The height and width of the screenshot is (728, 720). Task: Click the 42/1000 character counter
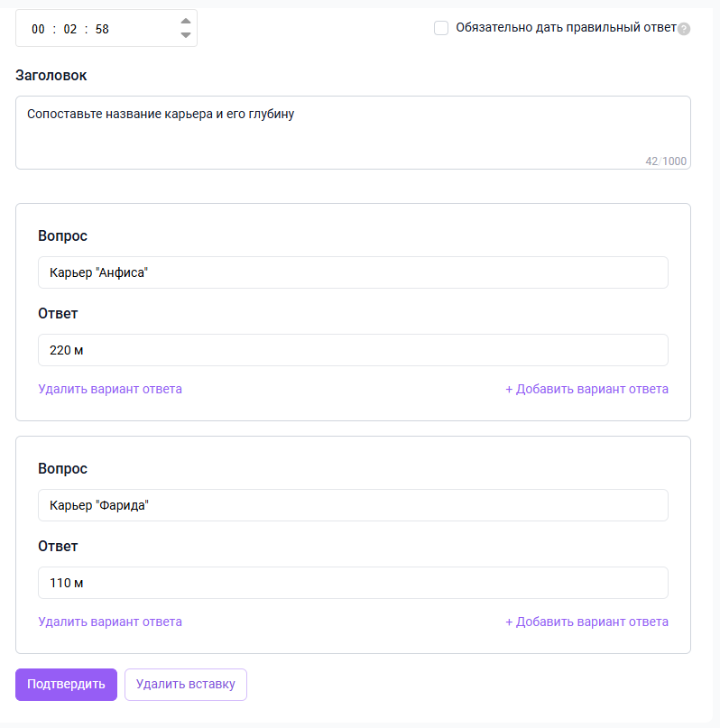pyautogui.click(x=666, y=161)
